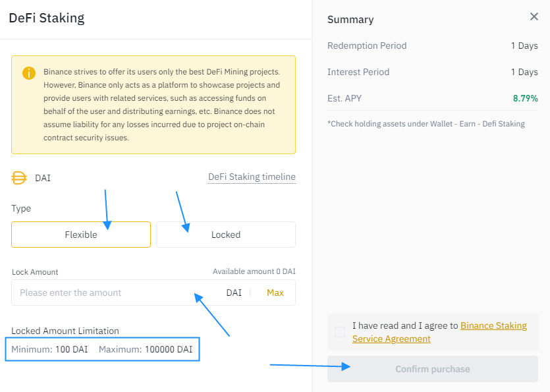550x392 pixels.
Task: Click the yellow info warning icon
Action: pyautogui.click(x=29, y=72)
